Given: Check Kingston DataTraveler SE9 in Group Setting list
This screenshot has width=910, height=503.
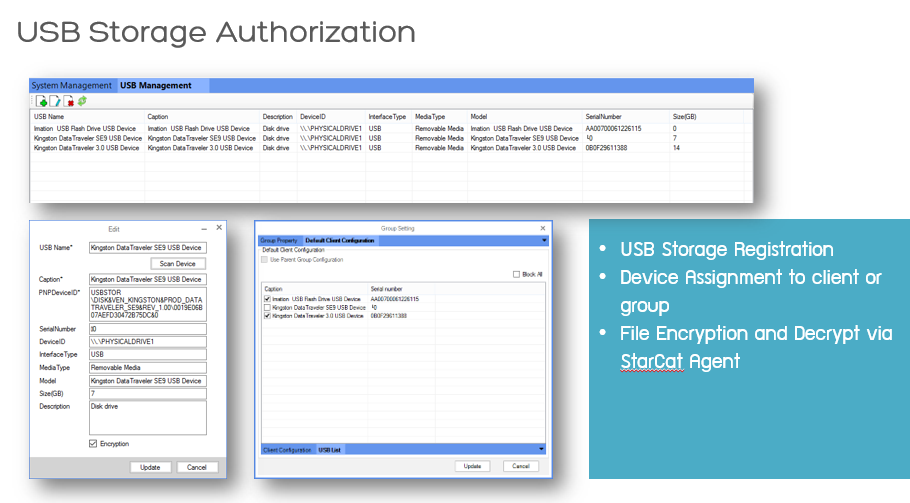Looking at the screenshot, I should point(267,307).
